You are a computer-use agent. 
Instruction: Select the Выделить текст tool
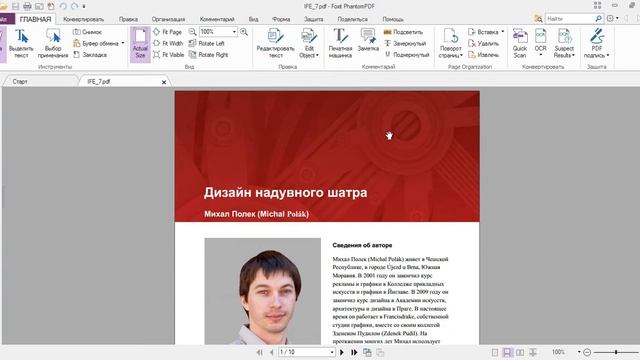(21, 43)
